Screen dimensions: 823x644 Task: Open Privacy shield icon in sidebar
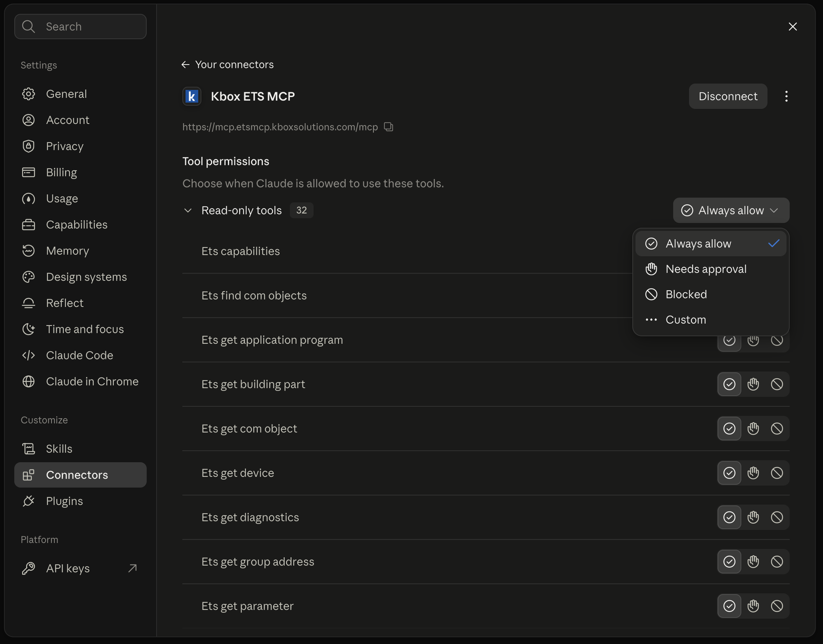click(x=28, y=146)
